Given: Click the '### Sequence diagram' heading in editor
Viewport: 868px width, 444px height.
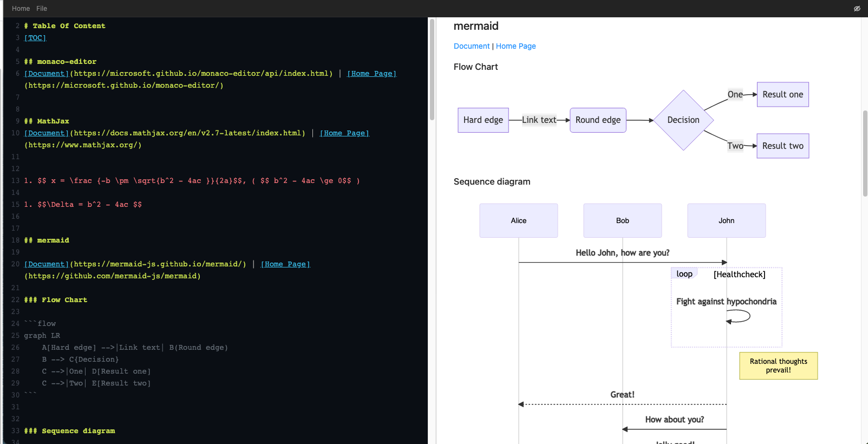Looking at the screenshot, I should click(x=70, y=431).
